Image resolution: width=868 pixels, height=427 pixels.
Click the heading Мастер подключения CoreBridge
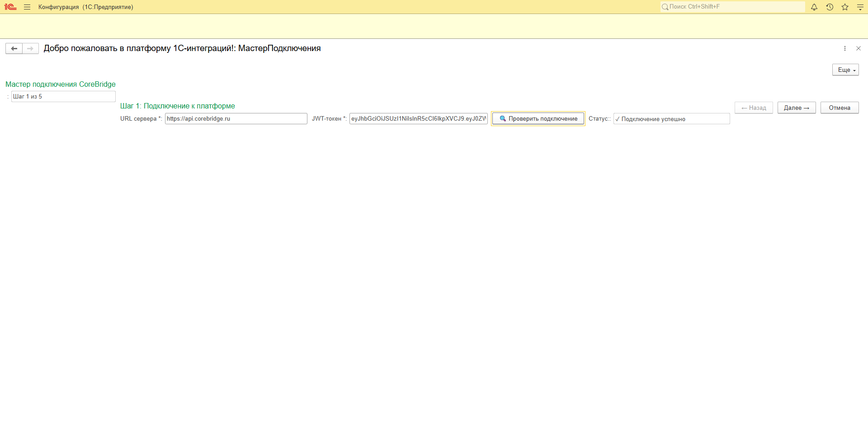point(61,84)
